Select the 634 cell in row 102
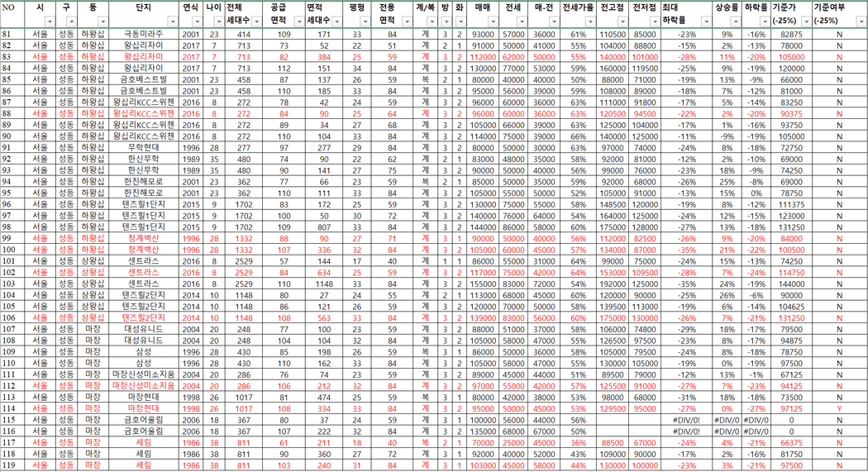This screenshot has height=472, width=868. coord(324,273)
